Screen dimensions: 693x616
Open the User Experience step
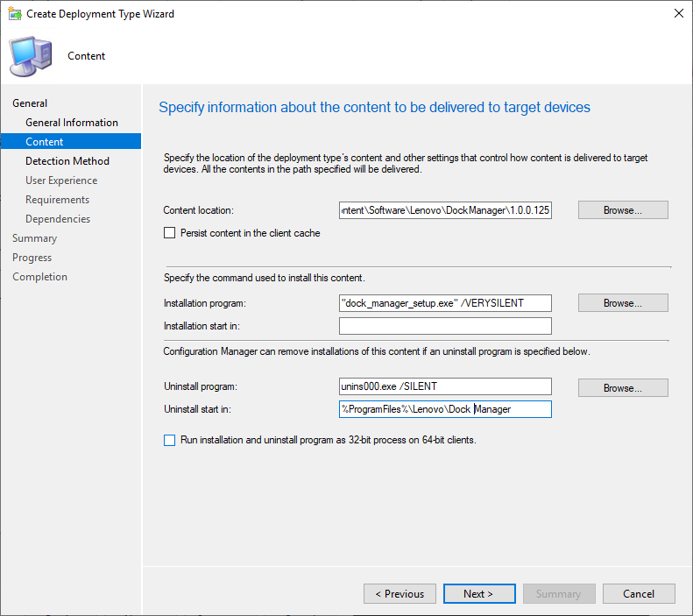(61, 181)
